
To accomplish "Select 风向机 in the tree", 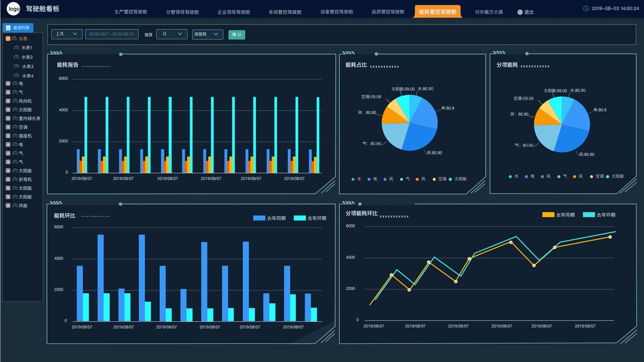I will pyautogui.click(x=25, y=101).
